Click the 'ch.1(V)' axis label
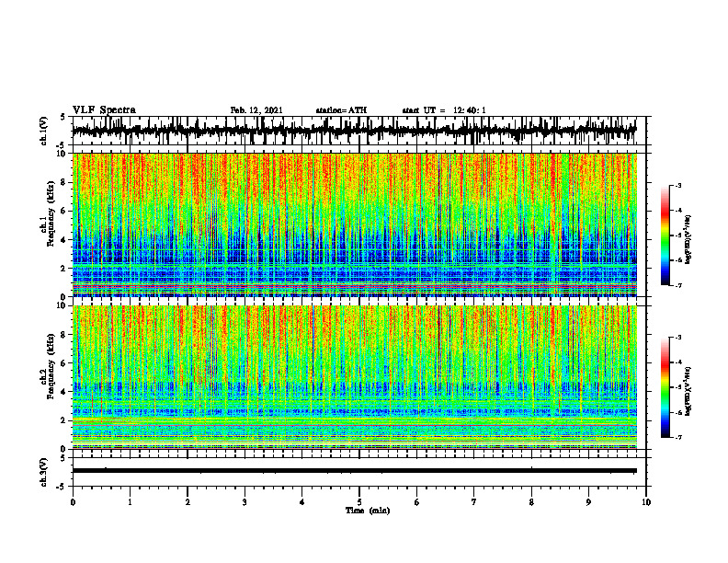Image resolution: width=728 pixels, height=563 pixels. click(x=44, y=131)
